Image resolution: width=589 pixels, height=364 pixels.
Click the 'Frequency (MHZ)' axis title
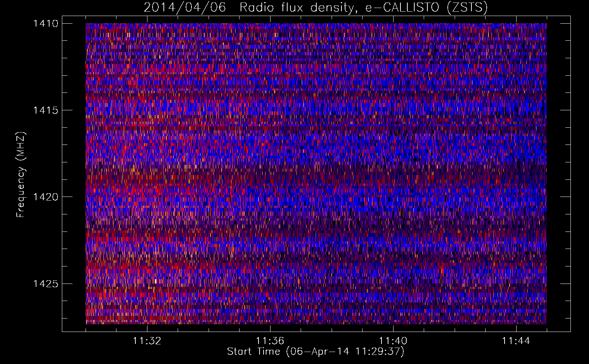point(21,175)
